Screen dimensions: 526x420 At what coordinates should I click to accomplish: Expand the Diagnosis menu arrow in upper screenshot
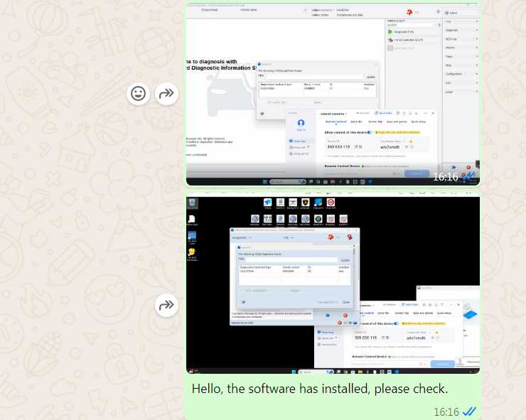tap(477, 31)
